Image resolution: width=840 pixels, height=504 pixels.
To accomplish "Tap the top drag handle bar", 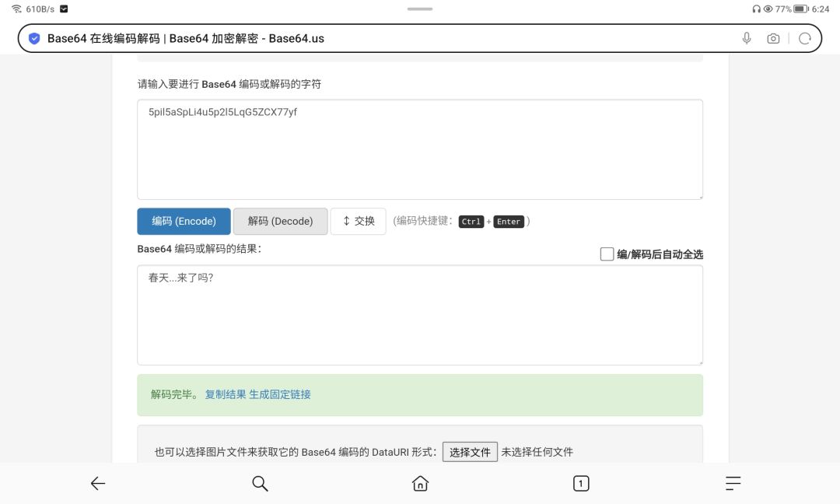I will click(420, 9).
